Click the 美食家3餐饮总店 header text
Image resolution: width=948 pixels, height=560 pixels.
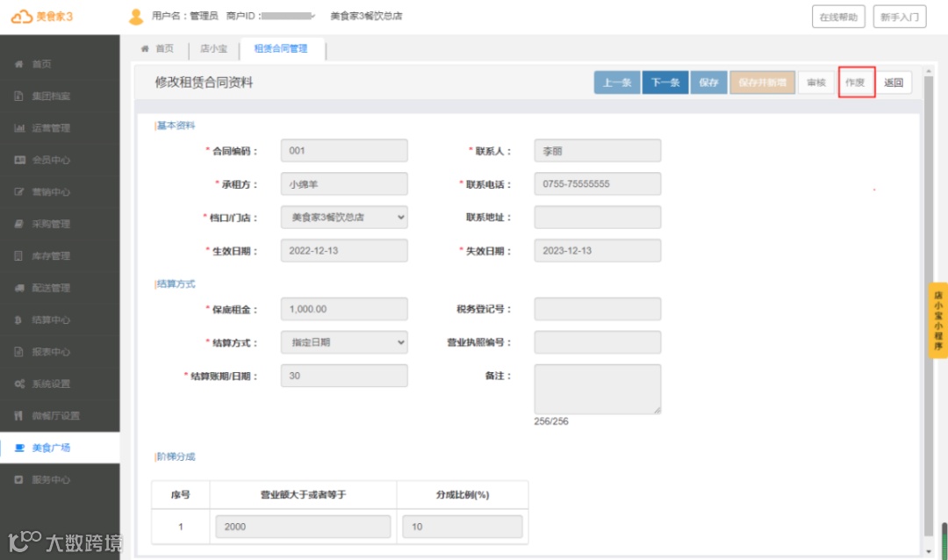[366, 17]
